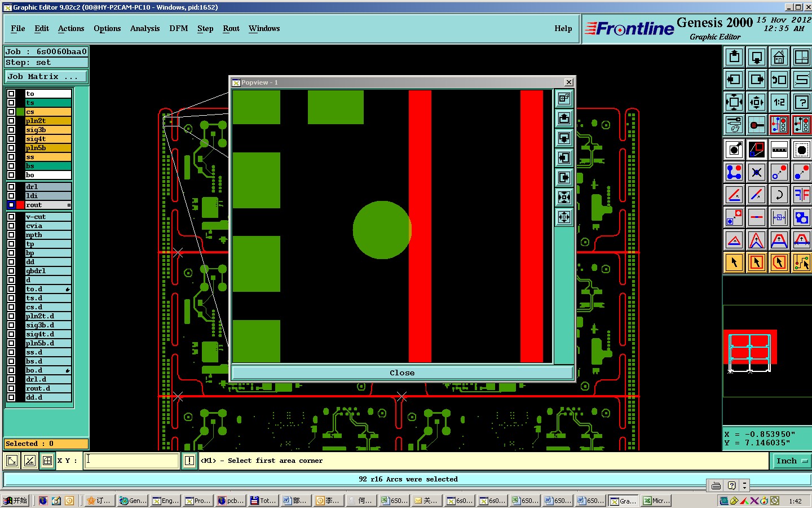Toggle display checkbox for layer ts
Viewport: 812px width, 508px height.
[11, 103]
